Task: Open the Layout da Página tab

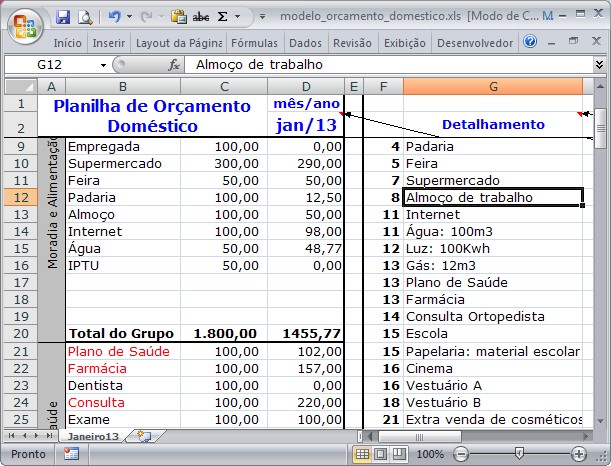Action: [x=179, y=43]
